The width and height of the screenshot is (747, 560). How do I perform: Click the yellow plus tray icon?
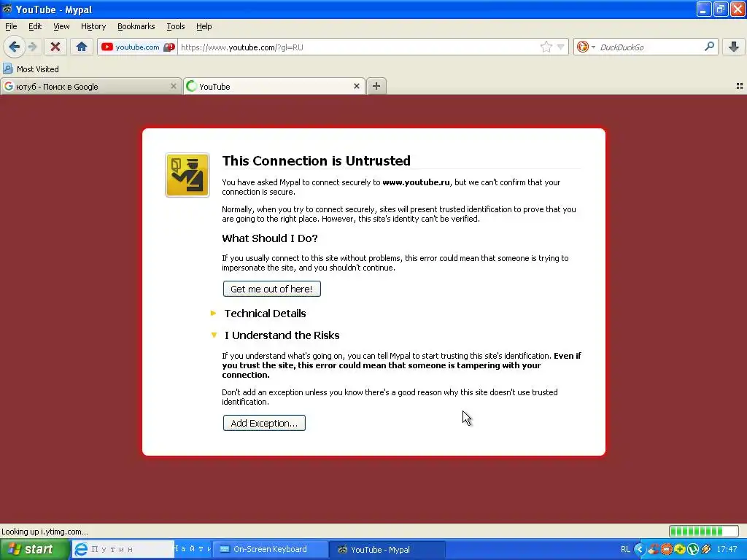(x=679, y=549)
